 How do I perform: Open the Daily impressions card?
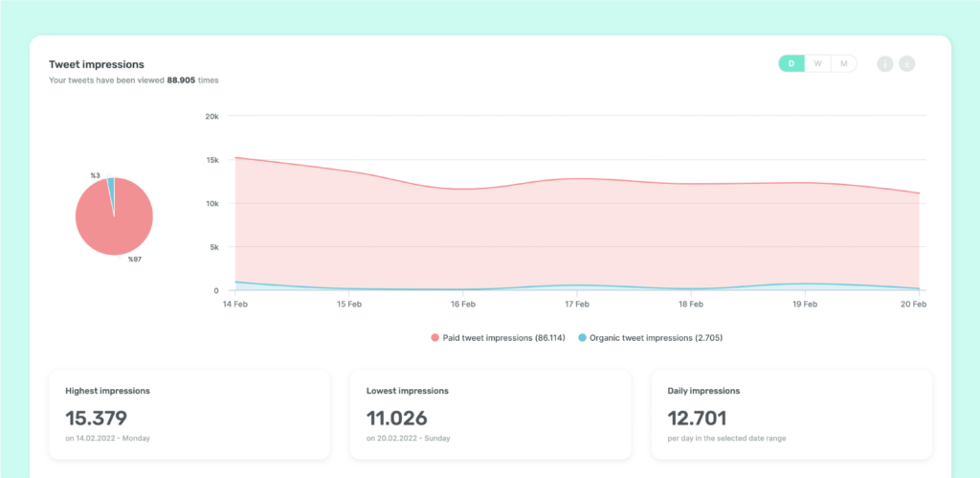791,415
